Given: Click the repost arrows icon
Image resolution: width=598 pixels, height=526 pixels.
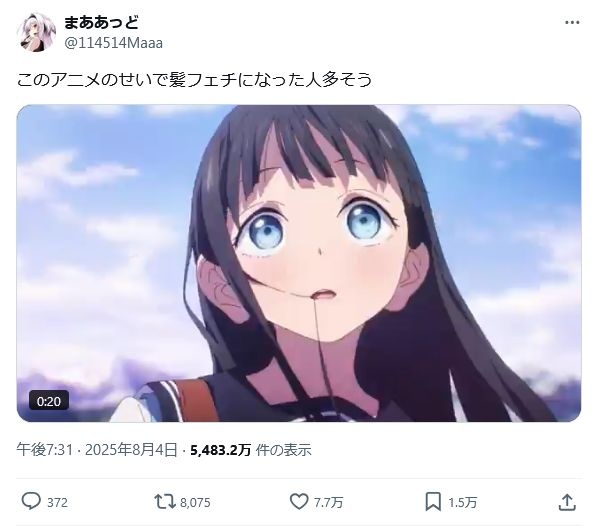Looking at the screenshot, I should (x=164, y=502).
